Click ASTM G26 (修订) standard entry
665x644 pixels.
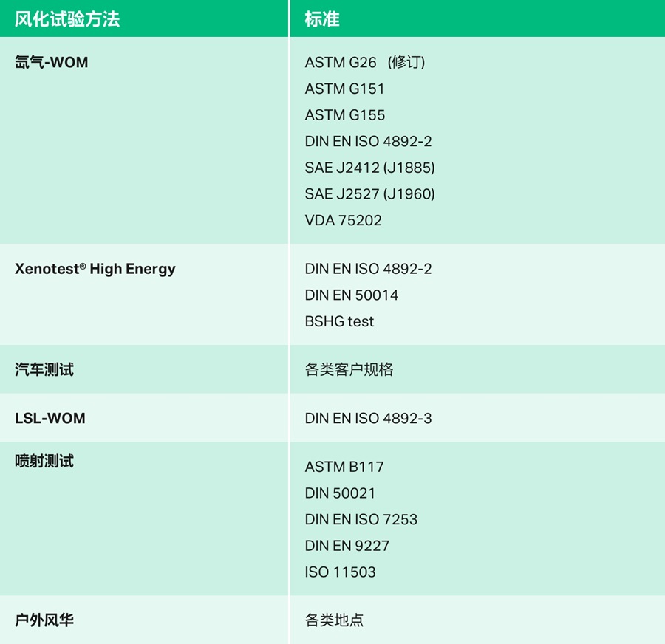pos(364,63)
